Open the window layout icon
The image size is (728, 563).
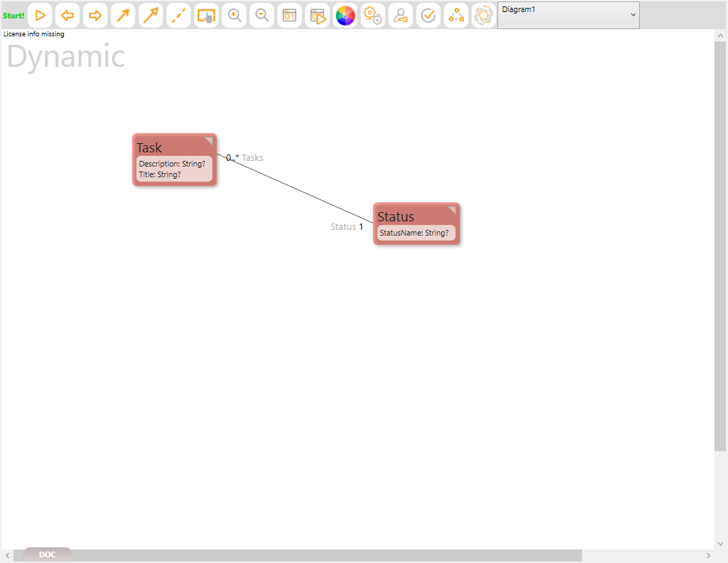click(290, 16)
